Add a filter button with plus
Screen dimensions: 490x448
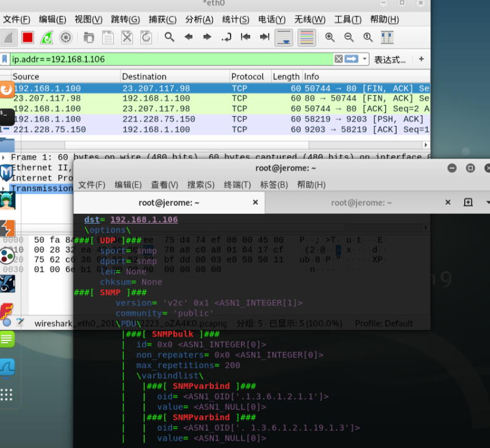(421, 59)
